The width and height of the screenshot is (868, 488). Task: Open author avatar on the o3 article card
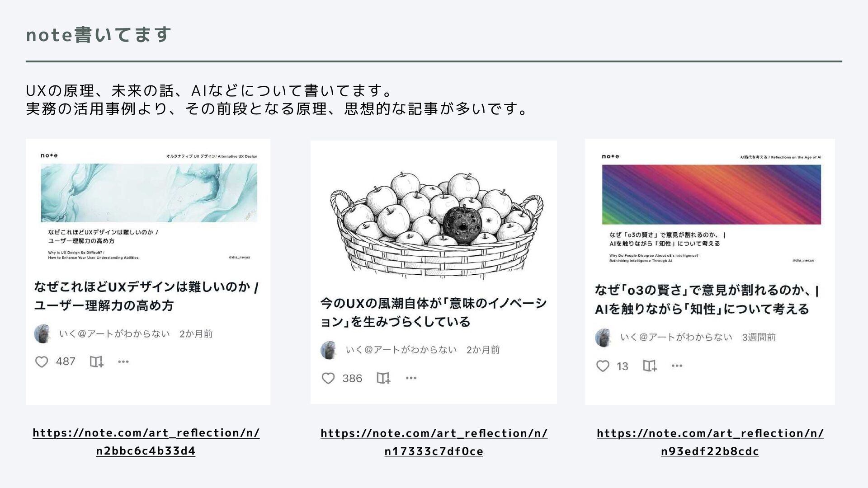604,338
